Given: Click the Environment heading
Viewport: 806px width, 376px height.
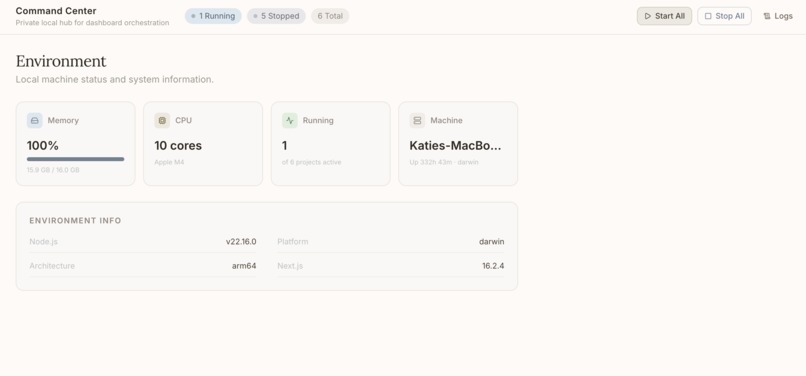Looking at the screenshot, I should tap(61, 61).
